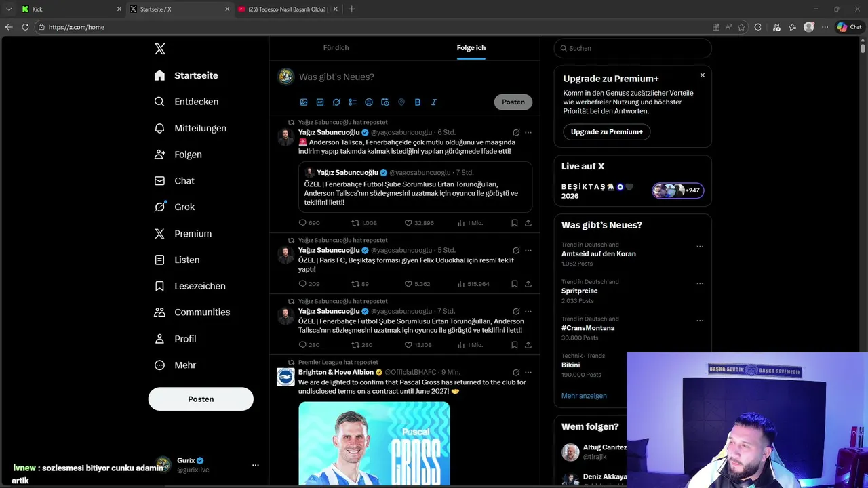The height and width of the screenshot is (488, 868).
Task: Click the X logo at top of sidebar
Action: tap(160, 49)
